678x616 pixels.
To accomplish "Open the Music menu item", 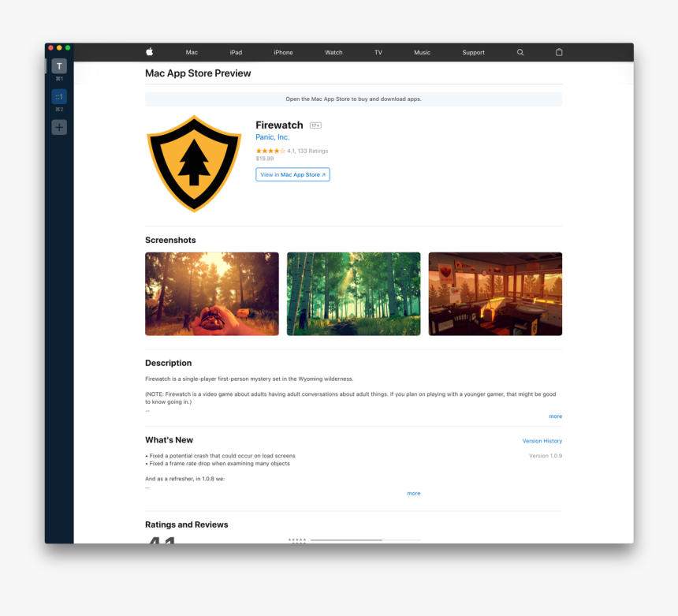I will pos(422,52).
